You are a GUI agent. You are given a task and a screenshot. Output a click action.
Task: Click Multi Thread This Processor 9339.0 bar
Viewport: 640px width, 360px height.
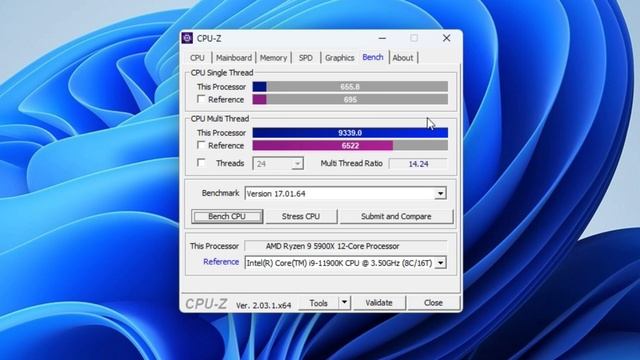click(x=350, y=133)
